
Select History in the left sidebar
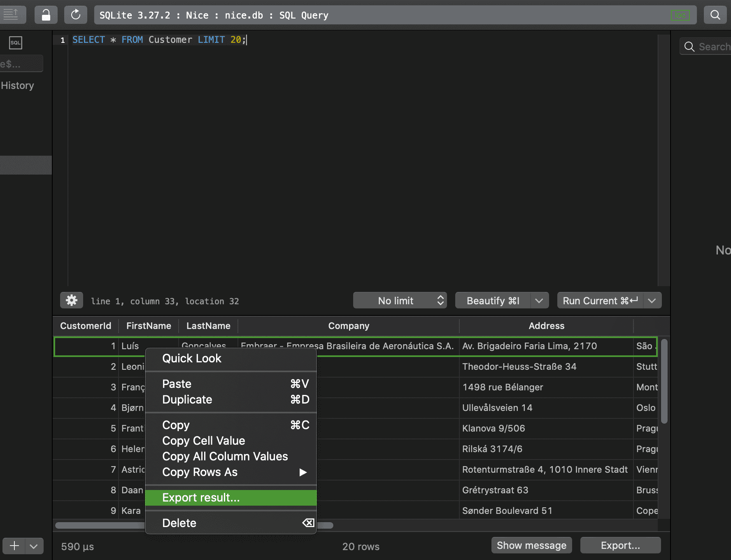17,85
